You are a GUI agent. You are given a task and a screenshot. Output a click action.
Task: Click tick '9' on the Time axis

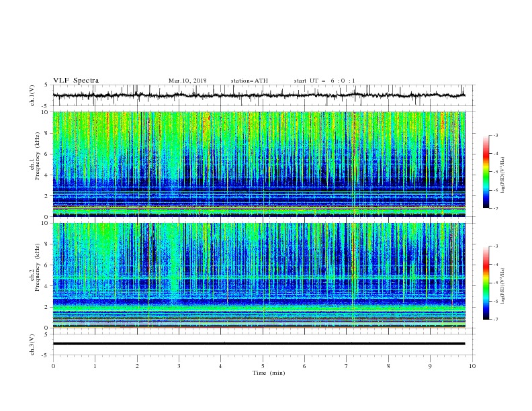[x=430, y=366]
